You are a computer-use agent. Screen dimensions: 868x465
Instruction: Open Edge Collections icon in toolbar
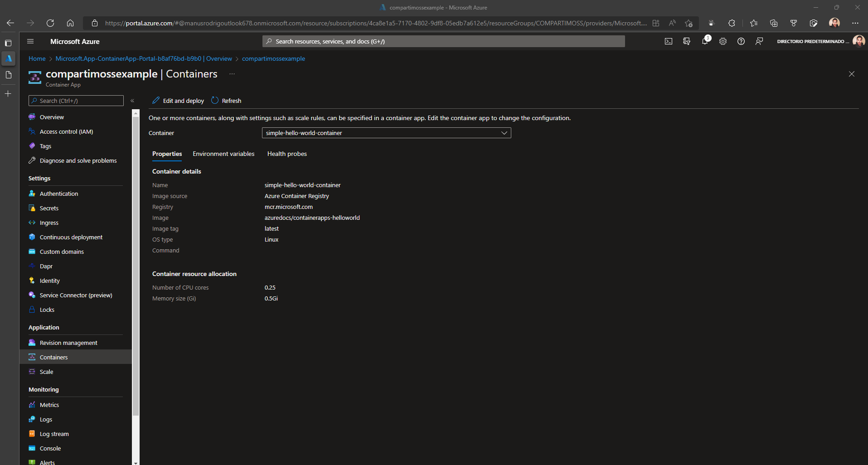(x=774, y=23)
